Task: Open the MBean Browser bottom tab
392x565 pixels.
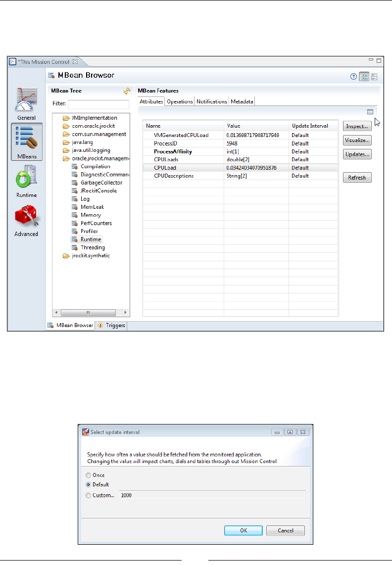Action: [71, 326]
